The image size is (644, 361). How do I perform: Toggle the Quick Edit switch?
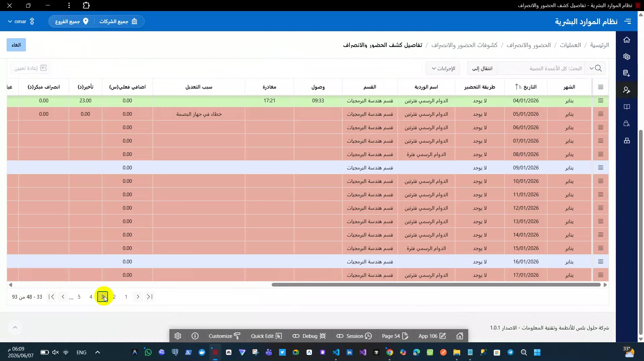point(266,336)
